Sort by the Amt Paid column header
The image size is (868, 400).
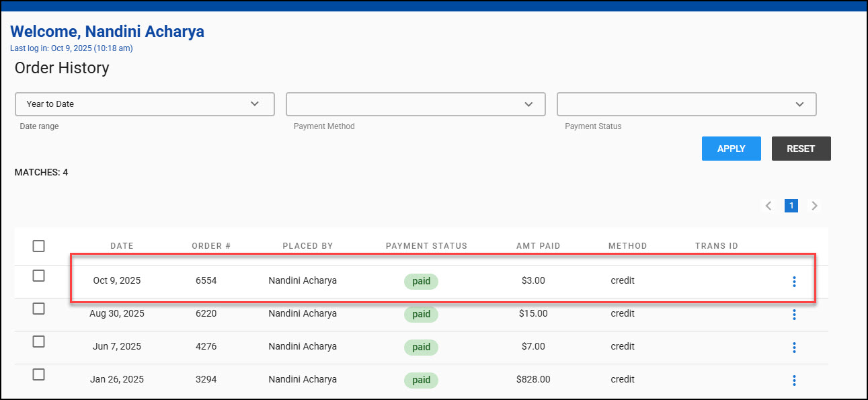click(538, 246)
